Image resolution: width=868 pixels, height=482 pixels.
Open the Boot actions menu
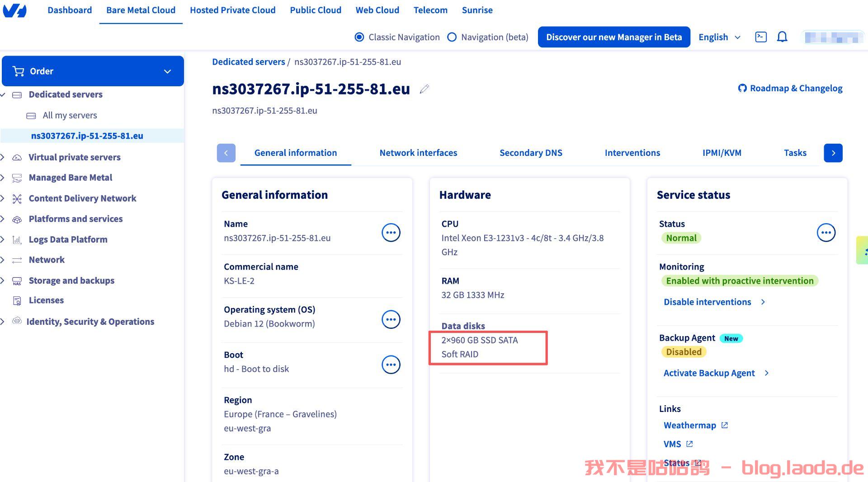coord(391,365)
